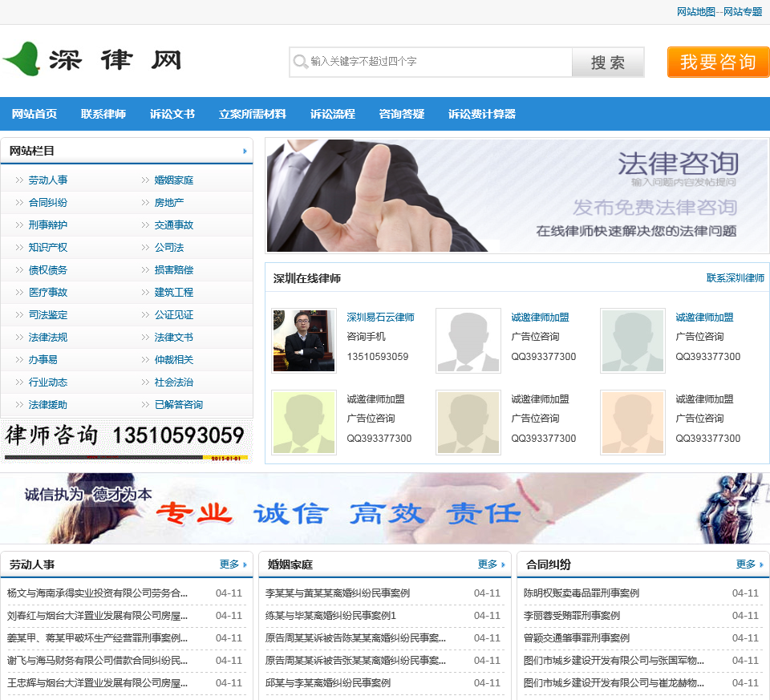Open 刑事辩护 category link
This screenshot has height=700, width=770.
(47, 225)
